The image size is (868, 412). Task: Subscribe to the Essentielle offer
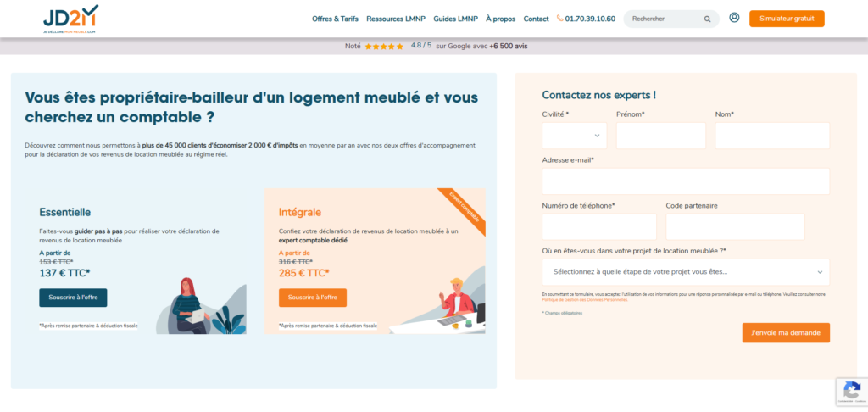(73, 298)
